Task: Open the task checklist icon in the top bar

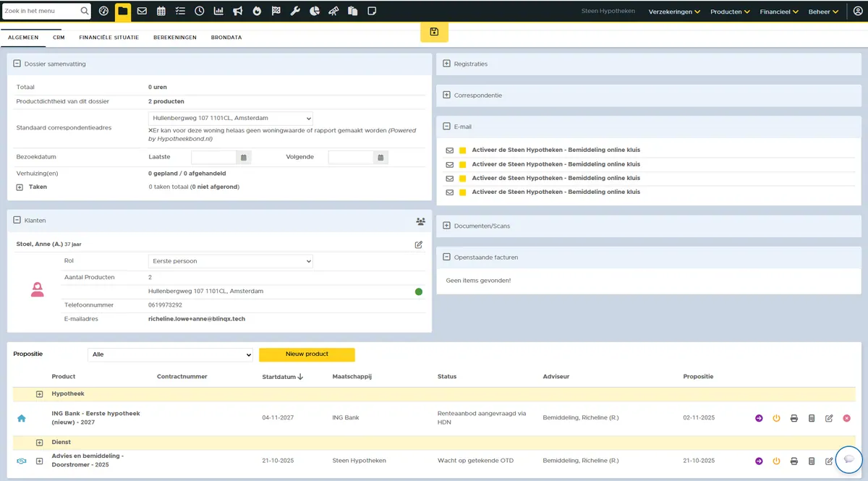Action: (180, 12)
